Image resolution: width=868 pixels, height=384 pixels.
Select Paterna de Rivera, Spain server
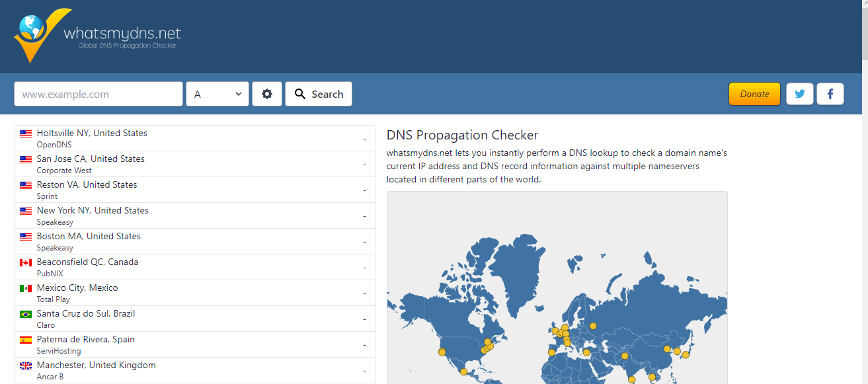click(195, 344)
